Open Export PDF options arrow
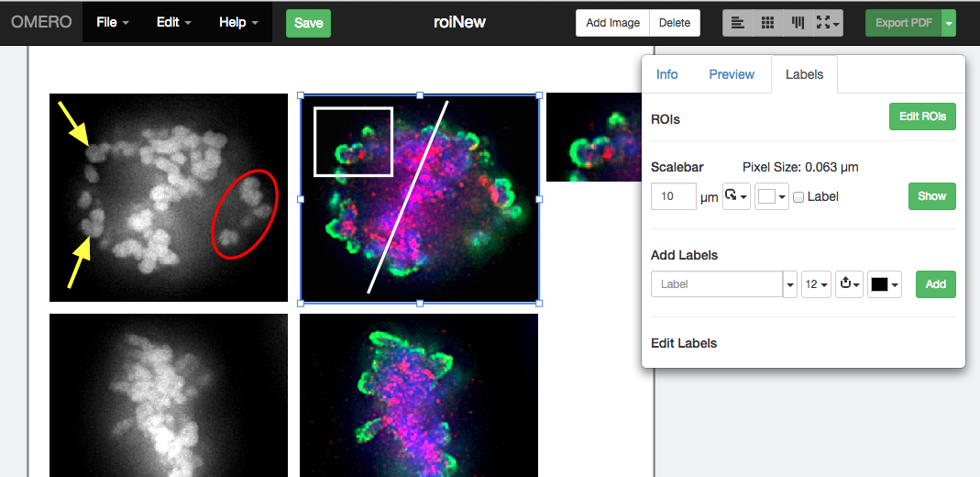980x477 pixels. pos(949,23)
